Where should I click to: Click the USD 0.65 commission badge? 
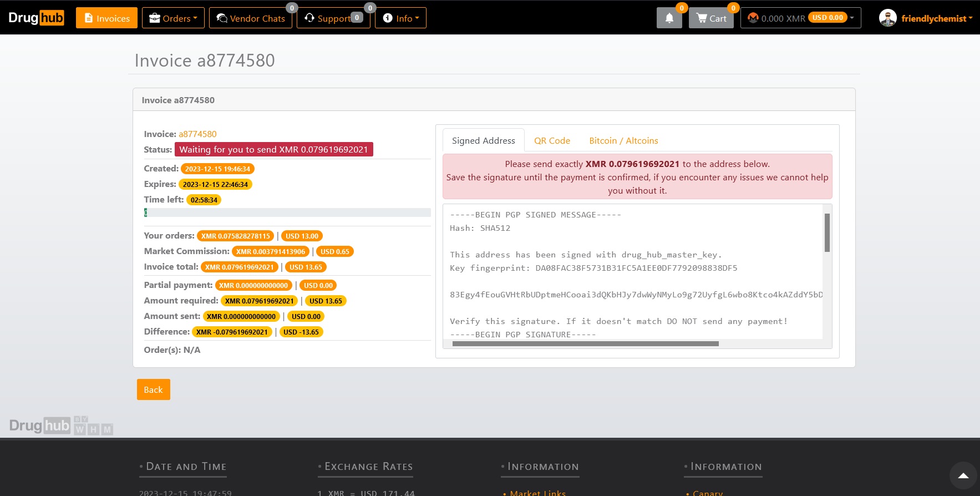point(335,251)
